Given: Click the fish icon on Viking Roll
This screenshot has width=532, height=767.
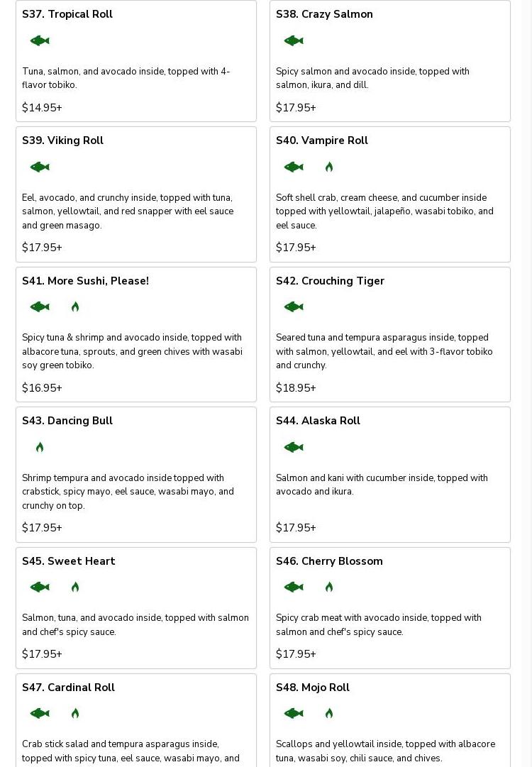Looking at the screenshot, I should pos(40,167).
